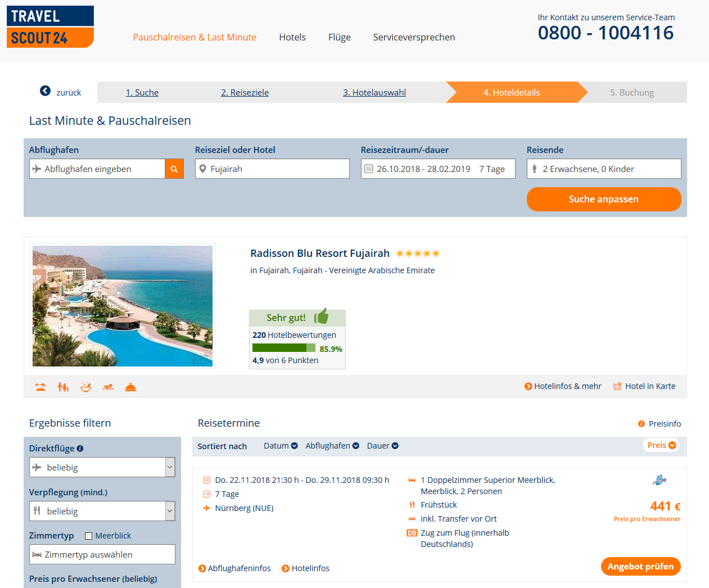The height and width of the screenshot is (588, 709).
Task: Click the Suche anpassen button
Action: tap(604, 199)
